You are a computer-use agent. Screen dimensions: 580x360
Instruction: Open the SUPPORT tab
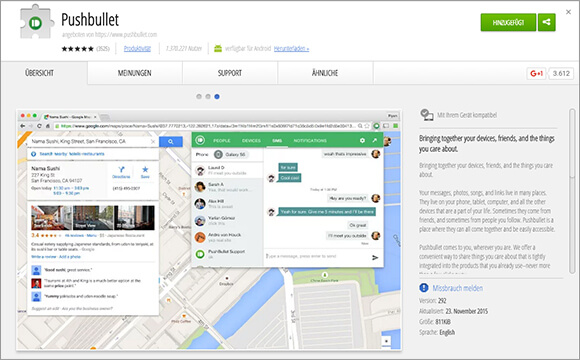230,73
